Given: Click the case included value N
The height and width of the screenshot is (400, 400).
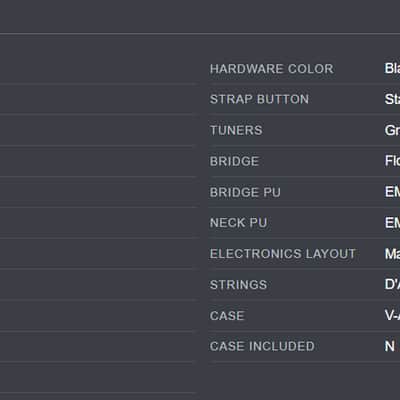Looking at the screenshot, I should pos(390,346).
